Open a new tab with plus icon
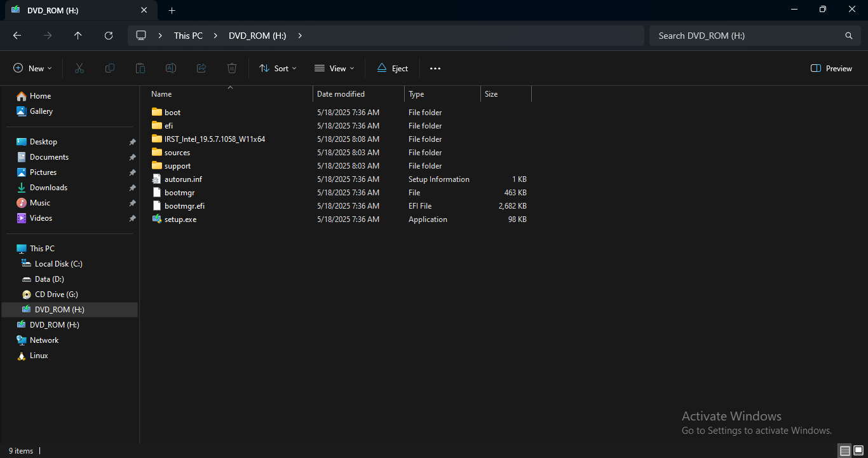Viewport: 868px width, 458px height. tap(172, 10)
